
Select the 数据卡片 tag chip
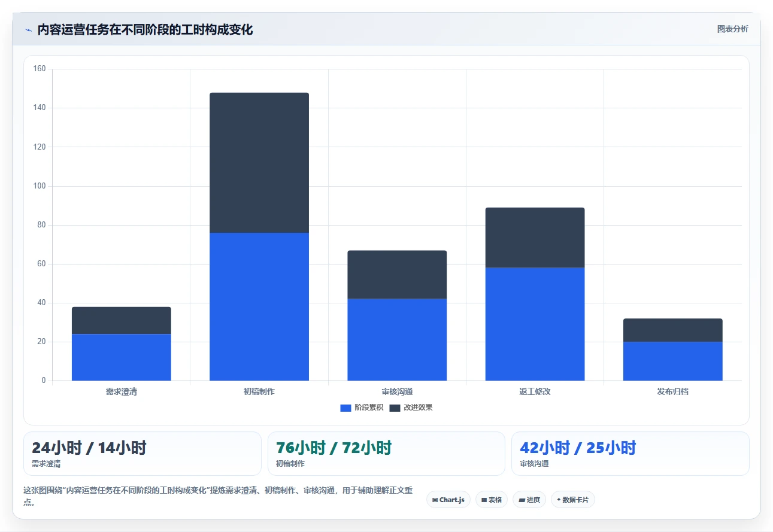coord(573,500)
